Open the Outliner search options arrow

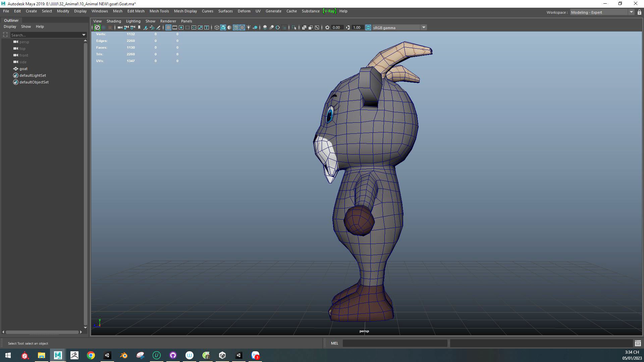pyautogui.click(x=84, y=35)
